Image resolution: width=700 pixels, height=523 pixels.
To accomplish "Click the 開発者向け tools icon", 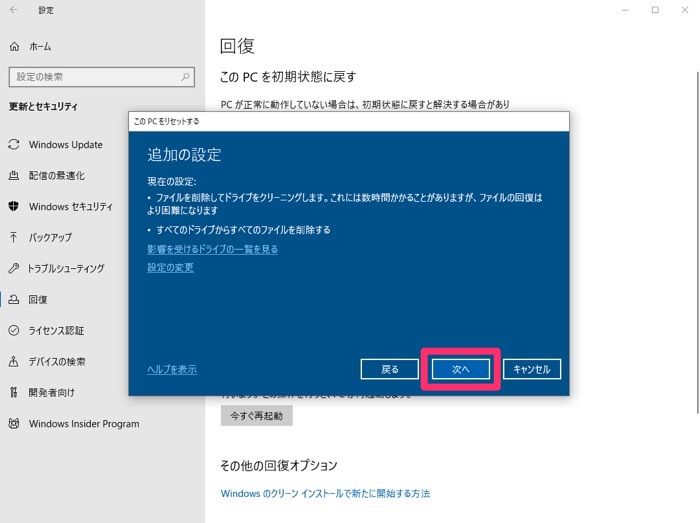I will click(14, 392).
